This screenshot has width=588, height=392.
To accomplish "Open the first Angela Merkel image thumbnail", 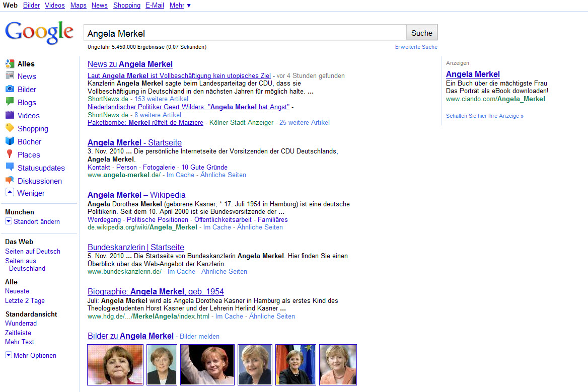I will point(115,364).
